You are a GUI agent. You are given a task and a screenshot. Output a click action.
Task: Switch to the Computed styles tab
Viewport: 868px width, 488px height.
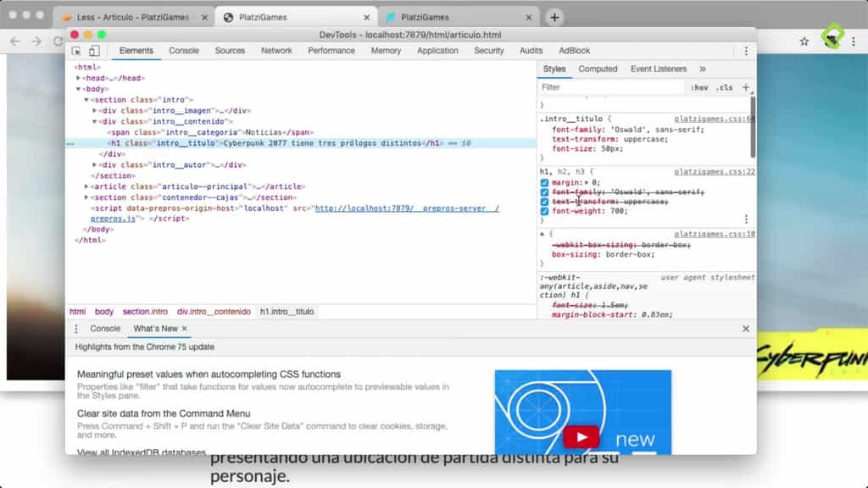[598, 69]
